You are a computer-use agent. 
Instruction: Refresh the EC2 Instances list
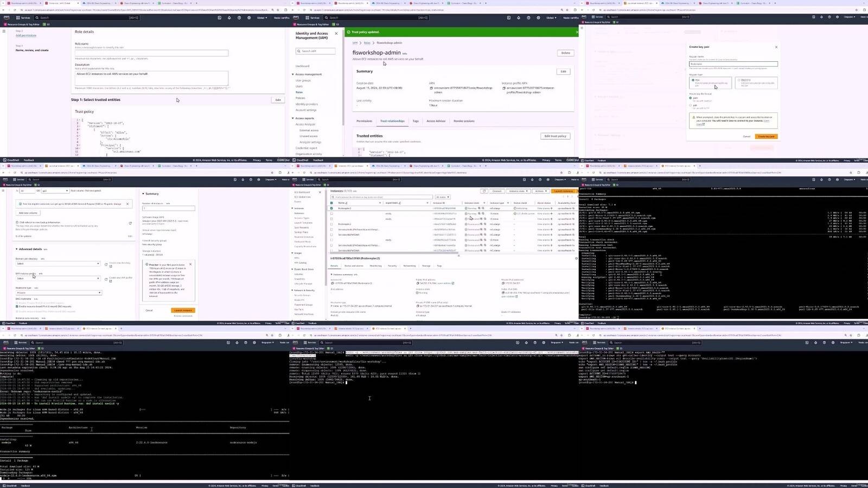click(484, 191)
